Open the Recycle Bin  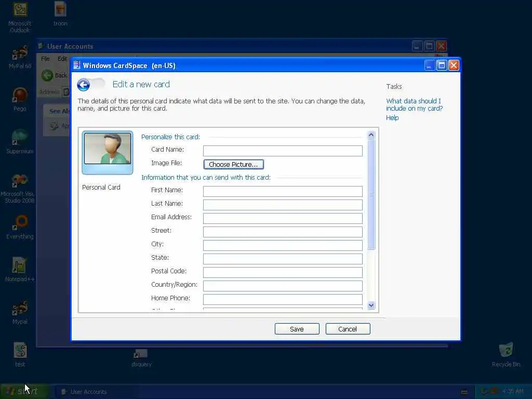[506, 355]
